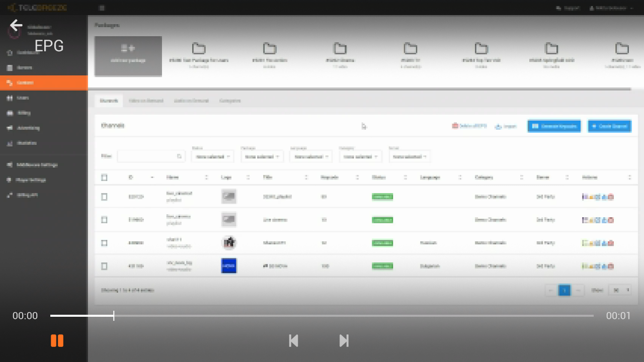Check the last channel row checkbox

click(104, 266)
